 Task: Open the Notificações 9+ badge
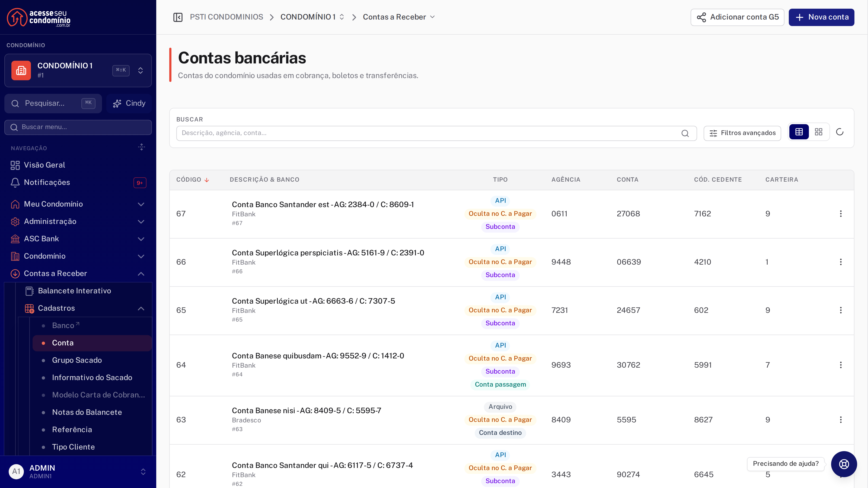coord(139,182)
